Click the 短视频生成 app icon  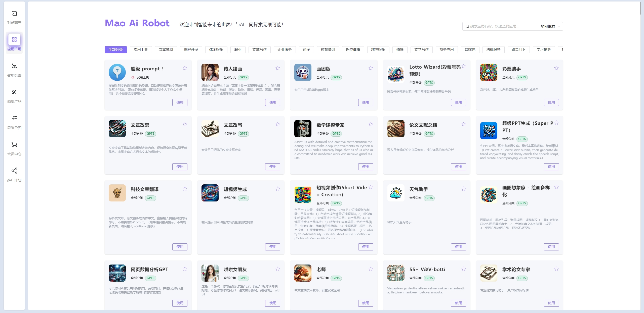(x=210, y=193)
